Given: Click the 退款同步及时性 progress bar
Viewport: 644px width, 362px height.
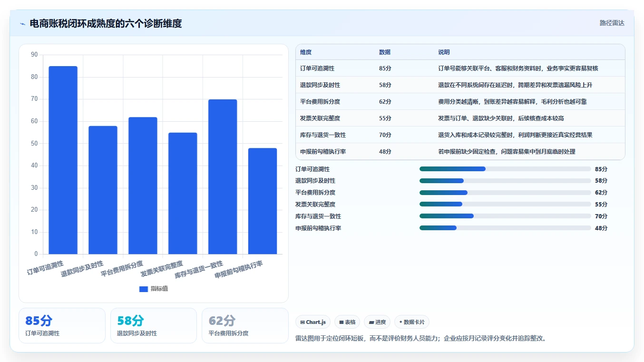Looking at the screenshot, I should [505, 181].
